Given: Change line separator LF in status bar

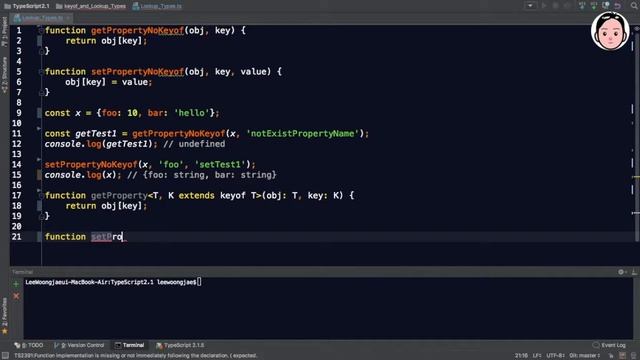Looking at the screenshot, I should click(536, 356).
